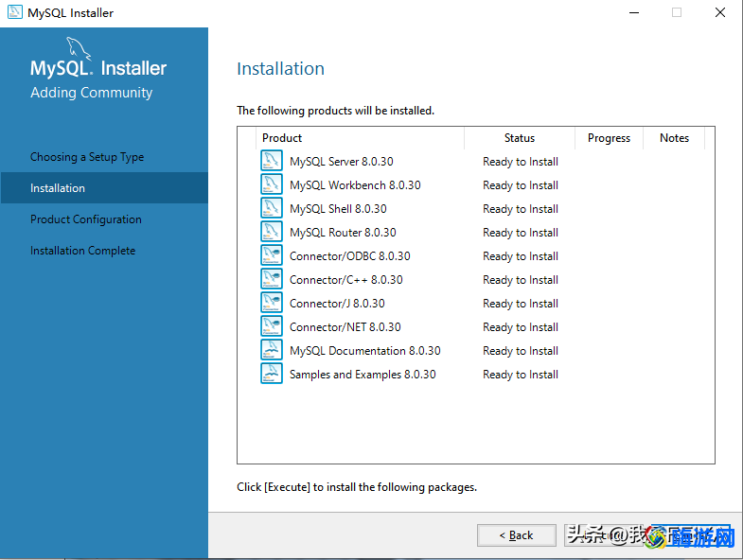Select the MySQL Workbench 8.0.30 row text

(355, 185)
